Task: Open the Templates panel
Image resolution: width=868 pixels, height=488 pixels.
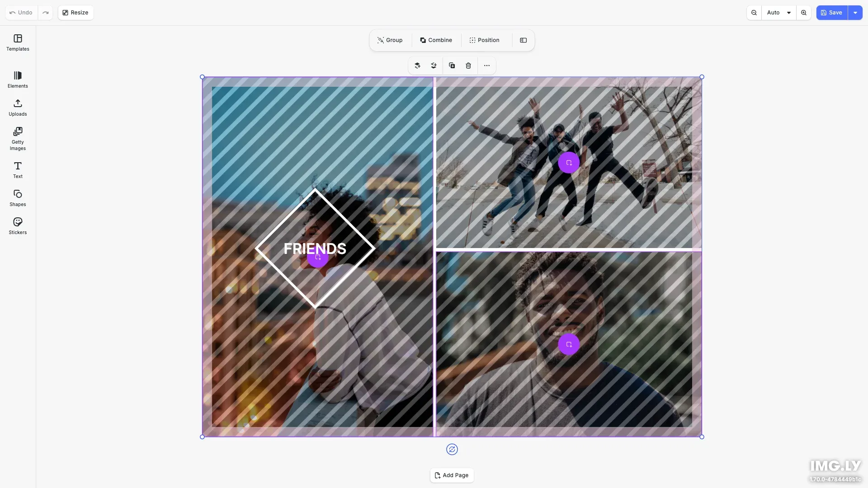Action: coord(18,42)
